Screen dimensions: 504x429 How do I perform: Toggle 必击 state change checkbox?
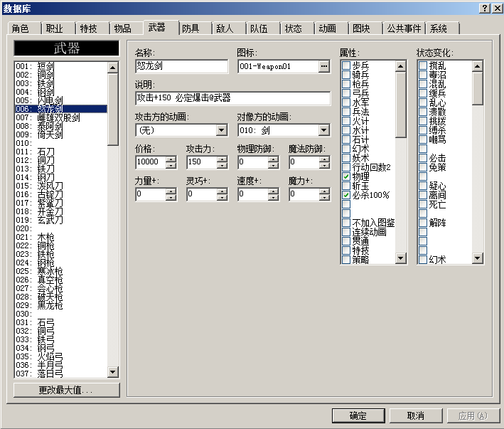click(423, 158)
